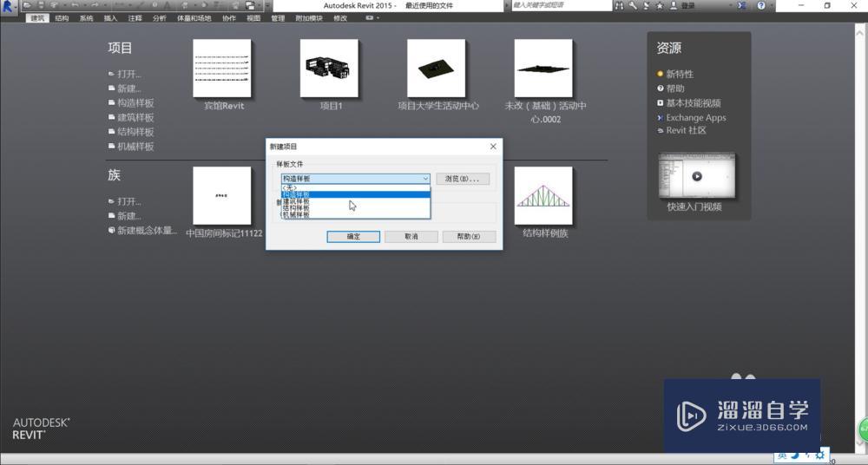Switch to the 插入 ribbon tab
The width and height of the screenshot is (868, 465).
tap(111, 18)
